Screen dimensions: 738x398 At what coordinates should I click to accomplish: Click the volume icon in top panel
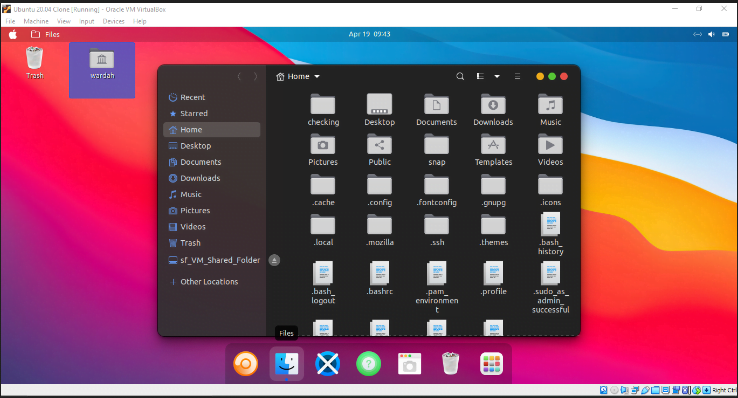tap(711, 34)
